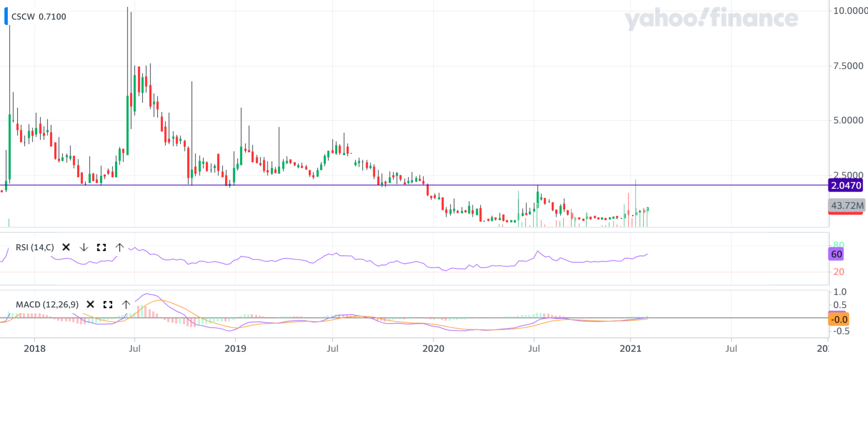This screenshot has width=868, height=421.
Task: Move the RSI panel up
Action: (x=119, y=247)
